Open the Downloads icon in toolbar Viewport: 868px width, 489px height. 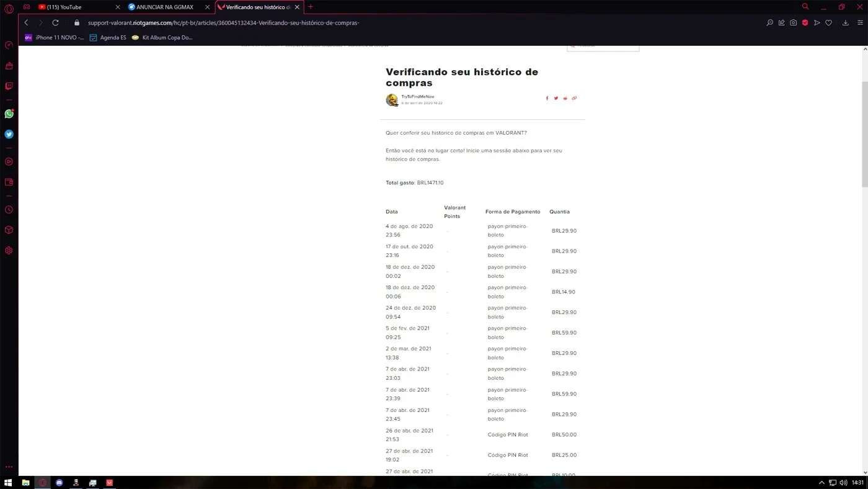[845, 22]
